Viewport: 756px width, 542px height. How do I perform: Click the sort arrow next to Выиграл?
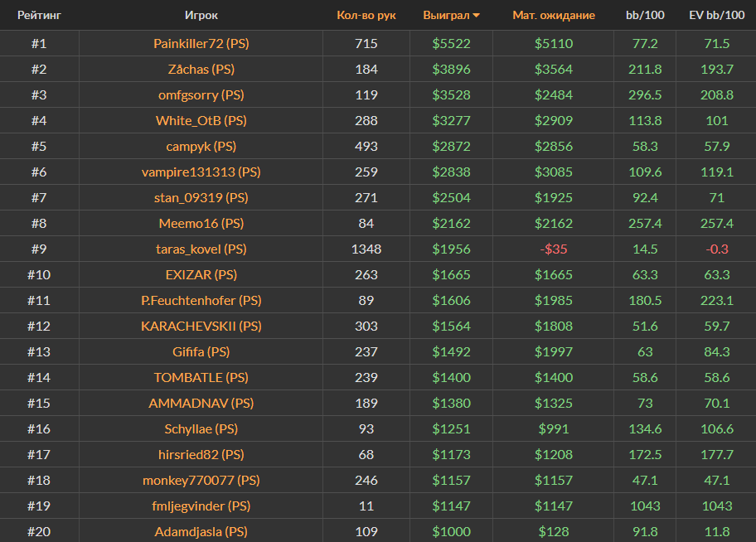[476, 16]
